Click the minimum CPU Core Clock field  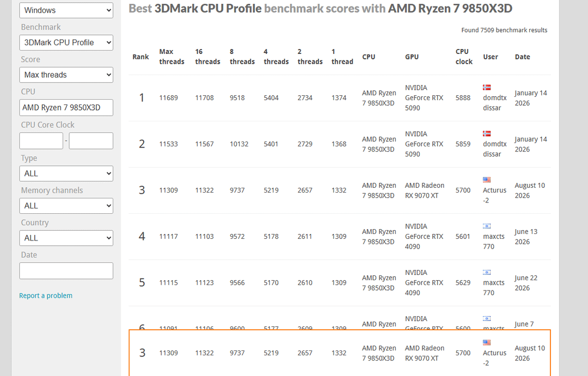point(41,140)
